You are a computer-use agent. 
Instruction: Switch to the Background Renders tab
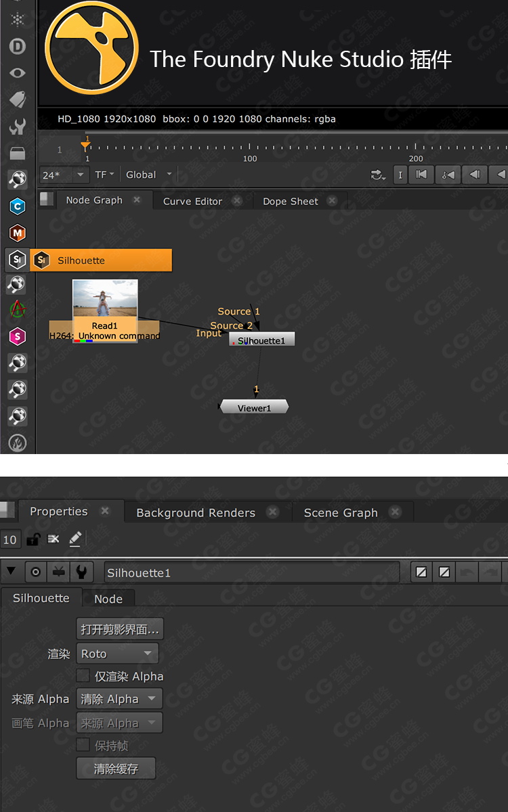click(x=196, y=513)
